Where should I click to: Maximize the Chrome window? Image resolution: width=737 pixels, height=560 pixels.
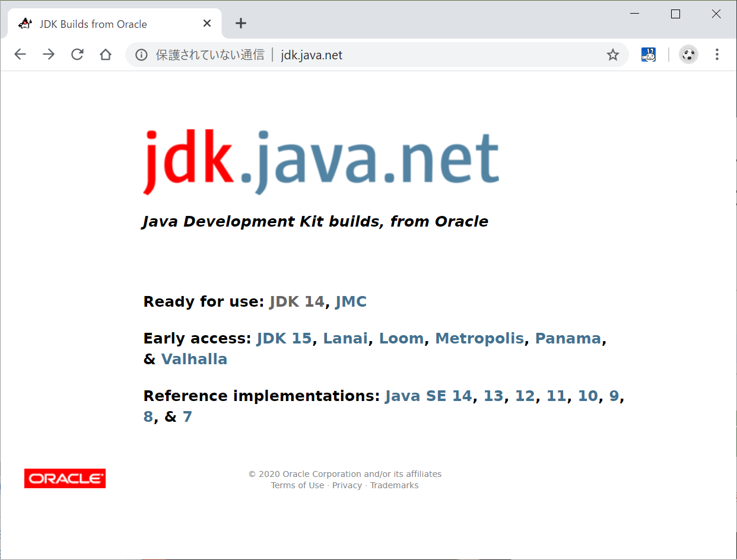pyautogui.click(x=675, y=14)
